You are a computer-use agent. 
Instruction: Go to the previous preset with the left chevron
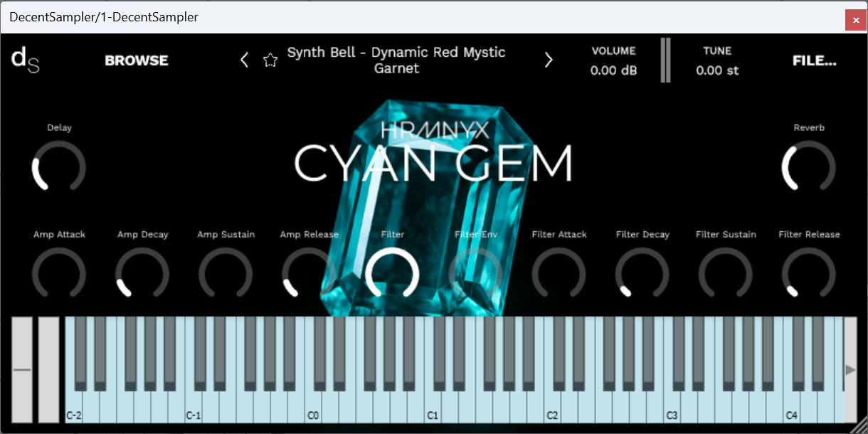244,60
